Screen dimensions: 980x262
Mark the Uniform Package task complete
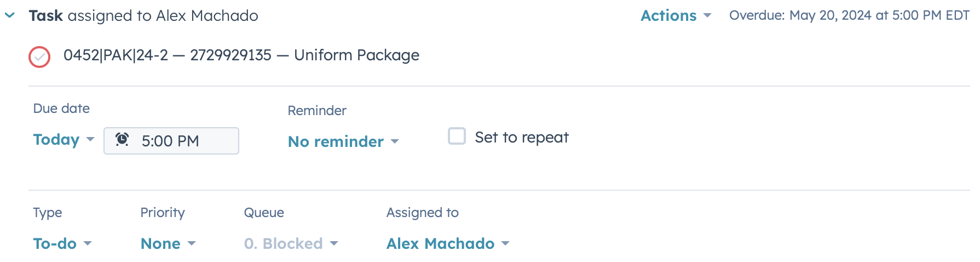coord(39,57)
